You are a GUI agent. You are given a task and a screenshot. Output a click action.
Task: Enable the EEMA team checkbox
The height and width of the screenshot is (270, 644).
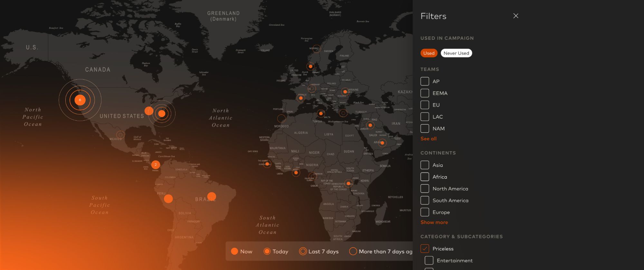click(x=425, y=93)
